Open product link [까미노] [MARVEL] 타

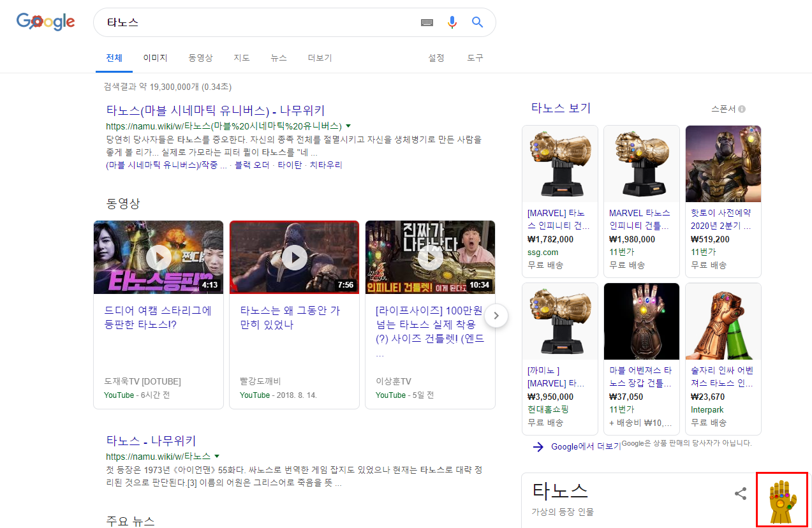(x=557, y=377)
